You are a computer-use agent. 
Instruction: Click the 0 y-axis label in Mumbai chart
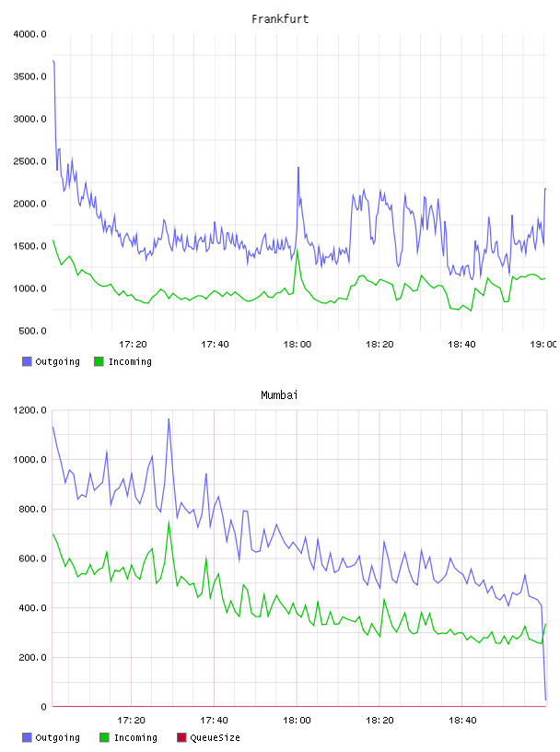coord(43,707)
